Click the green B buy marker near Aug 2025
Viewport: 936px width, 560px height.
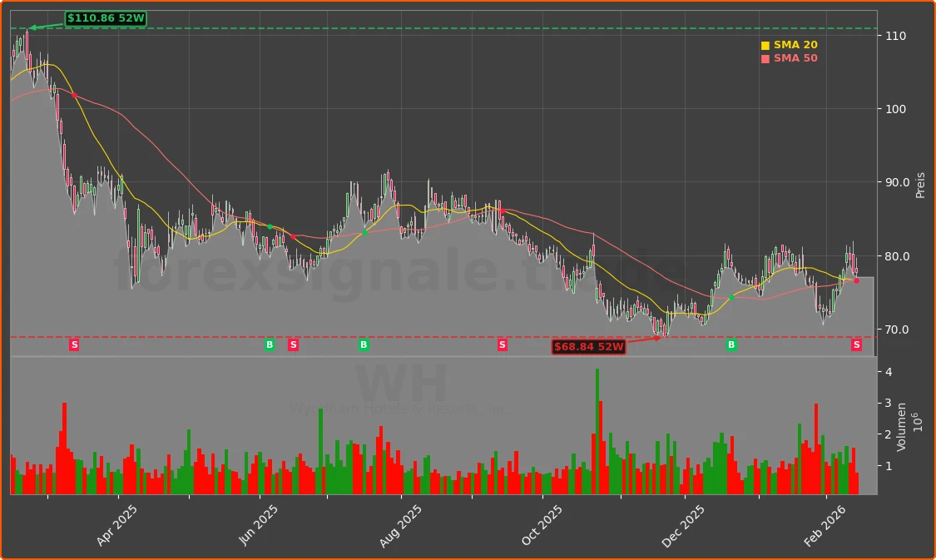[x=363, y=344]
